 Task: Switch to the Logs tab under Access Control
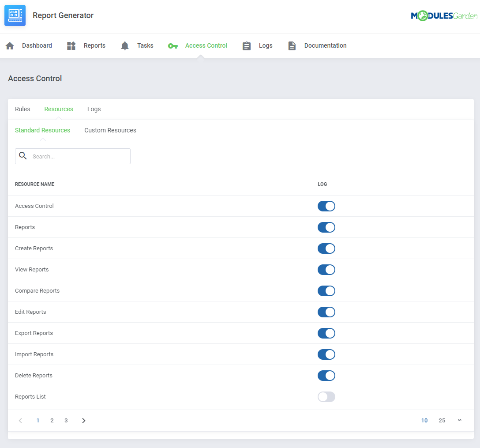click(x=94, y=109)
